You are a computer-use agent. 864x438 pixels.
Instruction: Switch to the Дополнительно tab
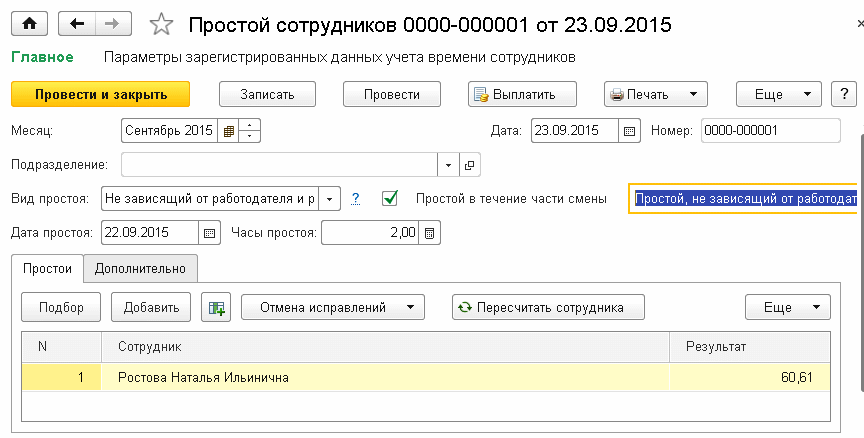coord(140,269)
